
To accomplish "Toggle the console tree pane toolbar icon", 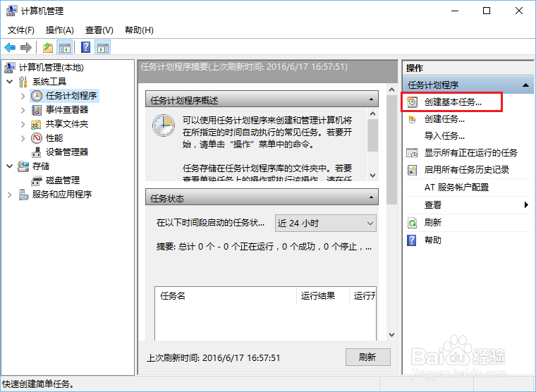I will point(65,47).
